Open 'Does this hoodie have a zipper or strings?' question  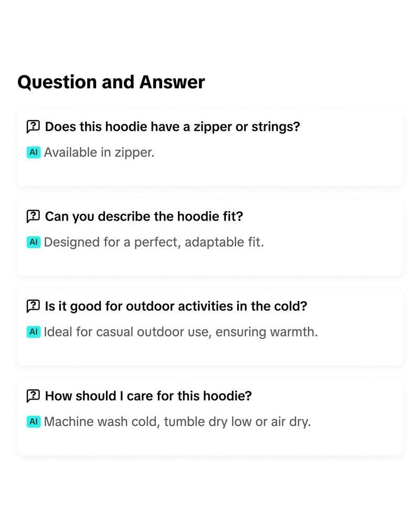tap(173, 127)
